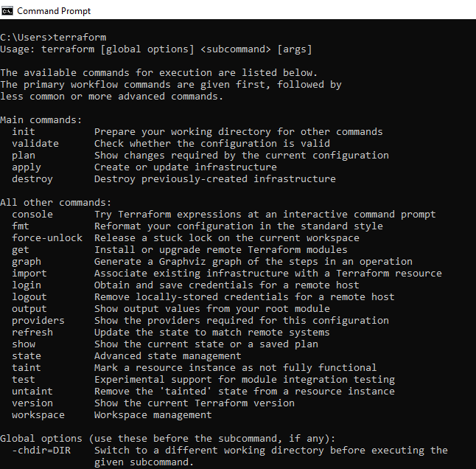Click the 'taint' command entry
The width and height of the screenshot is (476, 469).
(27, 367)
